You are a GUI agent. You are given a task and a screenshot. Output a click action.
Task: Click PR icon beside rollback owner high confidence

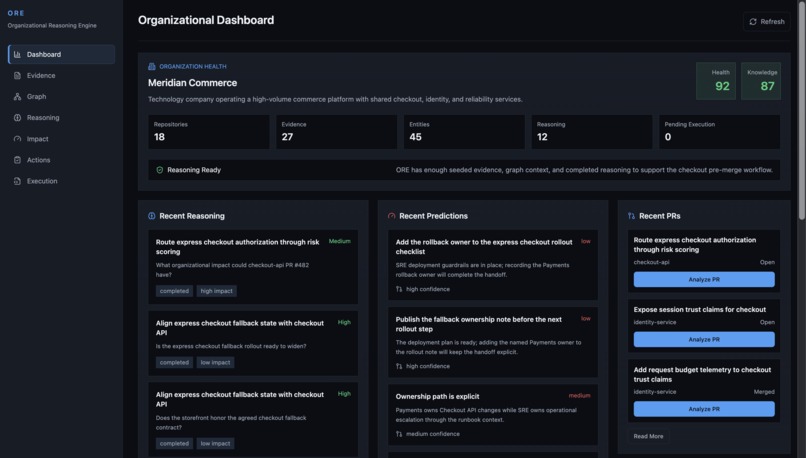399,289
